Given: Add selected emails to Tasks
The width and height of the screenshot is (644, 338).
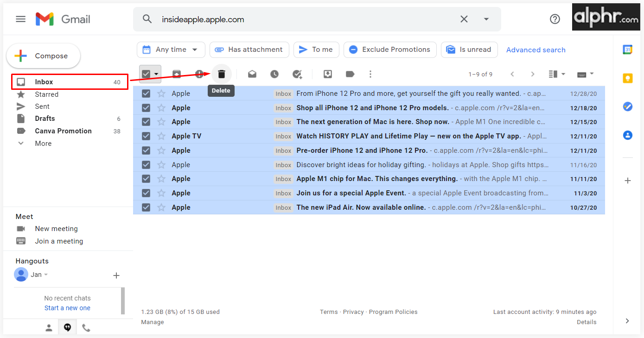Looking at the screenshot, I should 297,74.
